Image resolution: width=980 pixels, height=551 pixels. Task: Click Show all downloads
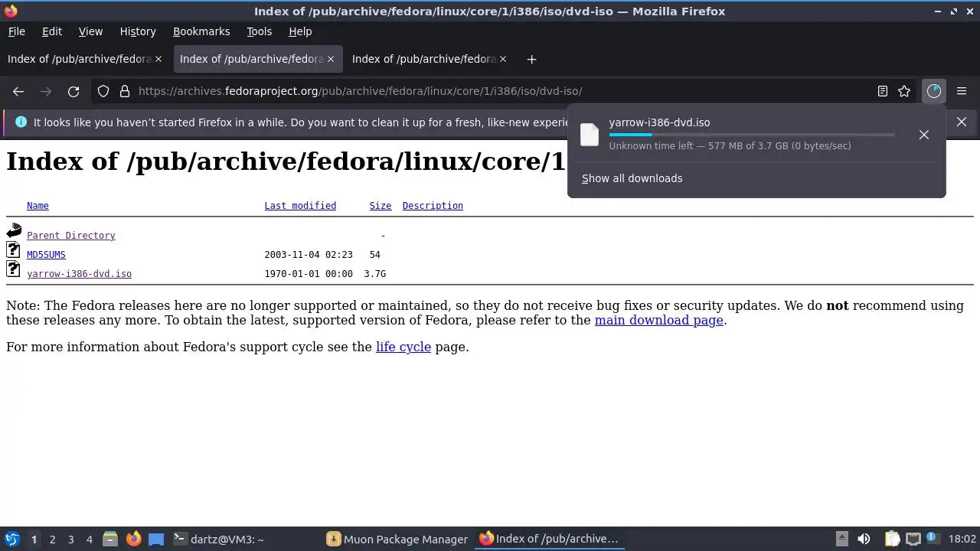point(632,178)
